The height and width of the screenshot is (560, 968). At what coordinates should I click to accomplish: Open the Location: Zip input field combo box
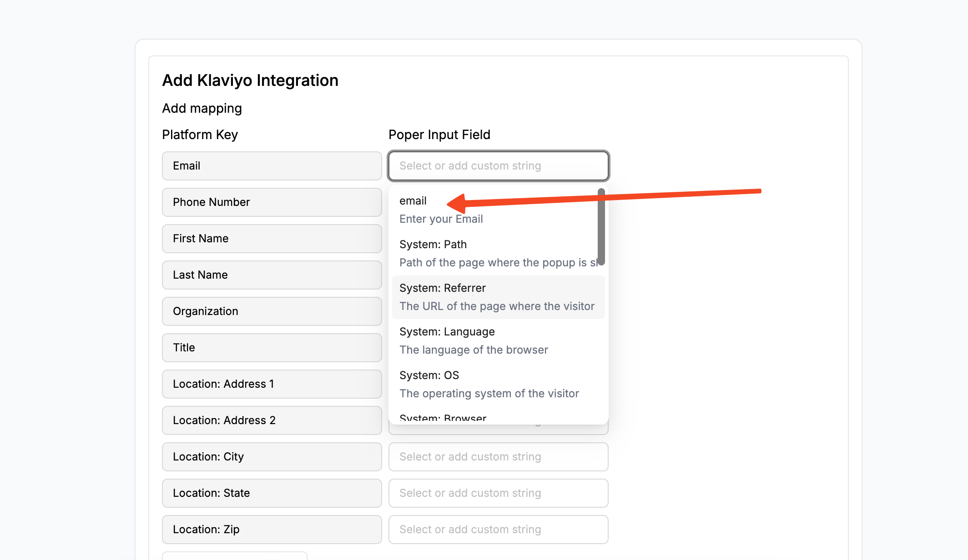point(499,530)
